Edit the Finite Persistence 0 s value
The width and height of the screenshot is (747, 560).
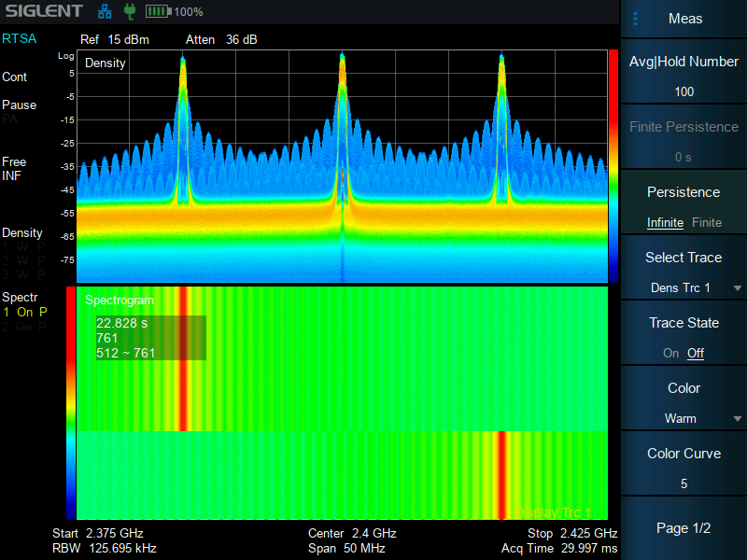pyautogui.click(x=684, y=157)
